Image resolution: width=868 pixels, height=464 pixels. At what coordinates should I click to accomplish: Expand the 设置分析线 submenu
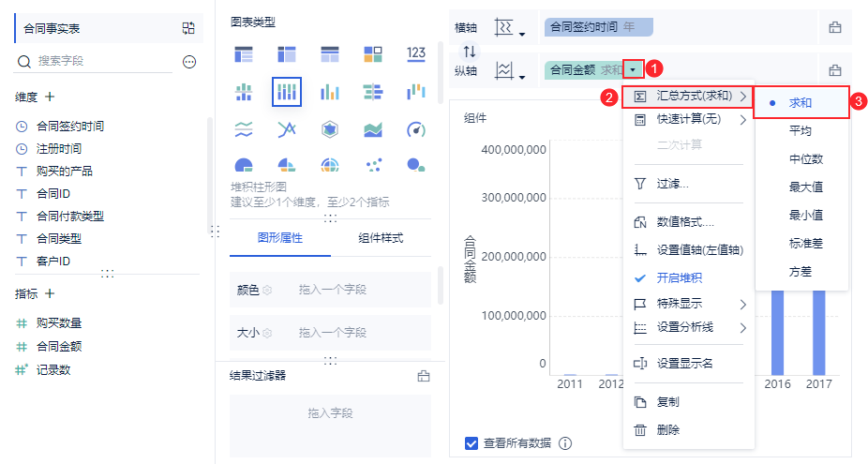click(x=689, y=328)
